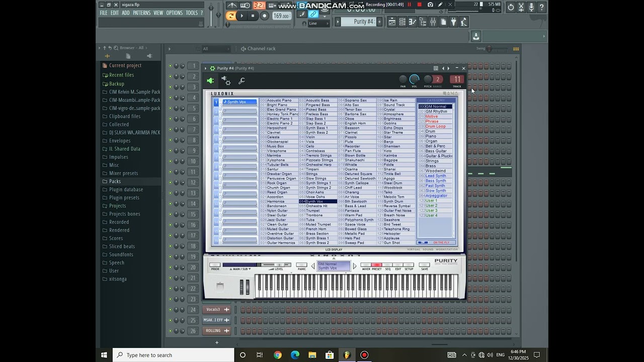Open Task View on the taskbar
Image resolution: width=644 pixels, height=362 pixels.
[260, 355]
